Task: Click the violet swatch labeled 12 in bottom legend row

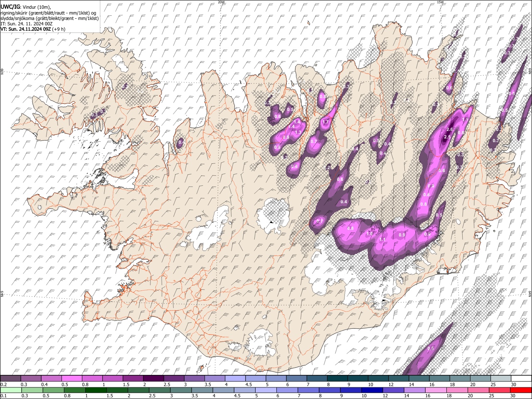Action: (393, 390)
